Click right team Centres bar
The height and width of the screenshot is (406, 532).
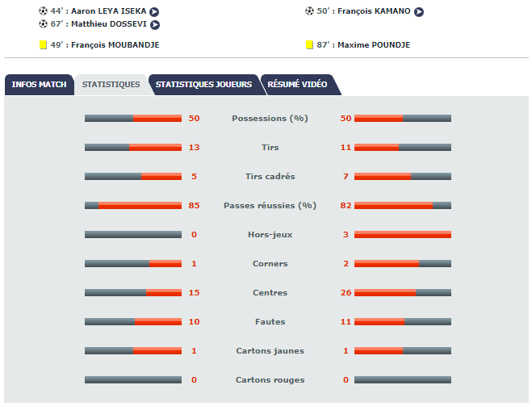coord(403,293)
